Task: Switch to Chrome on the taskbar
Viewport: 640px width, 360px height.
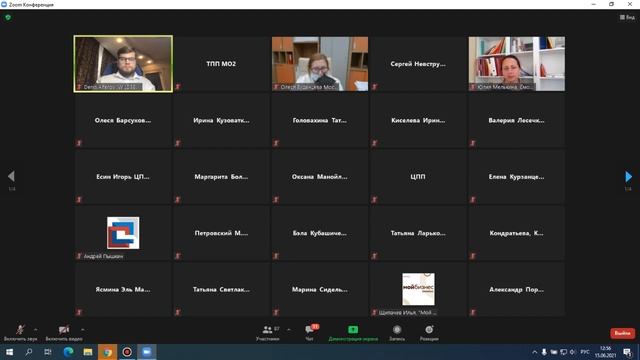Action: [107, 352]
